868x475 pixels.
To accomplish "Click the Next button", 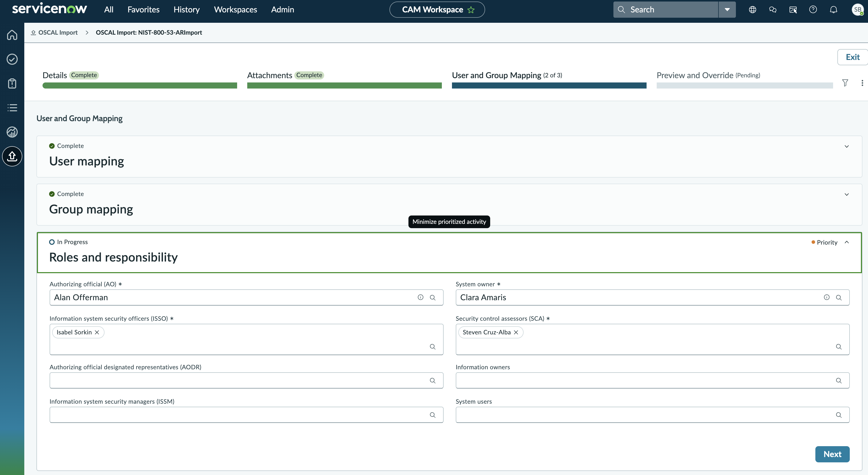I will pyautogui.click(x=832, y=454).
